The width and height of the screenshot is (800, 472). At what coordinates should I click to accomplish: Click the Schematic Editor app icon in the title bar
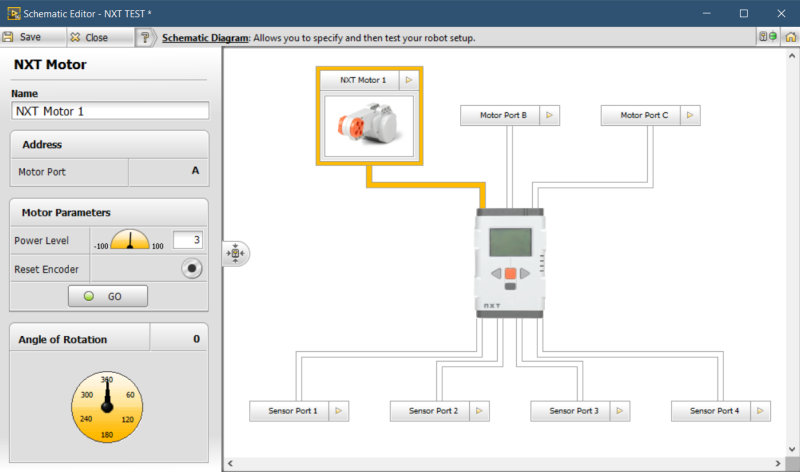click(x=13, y=13)
